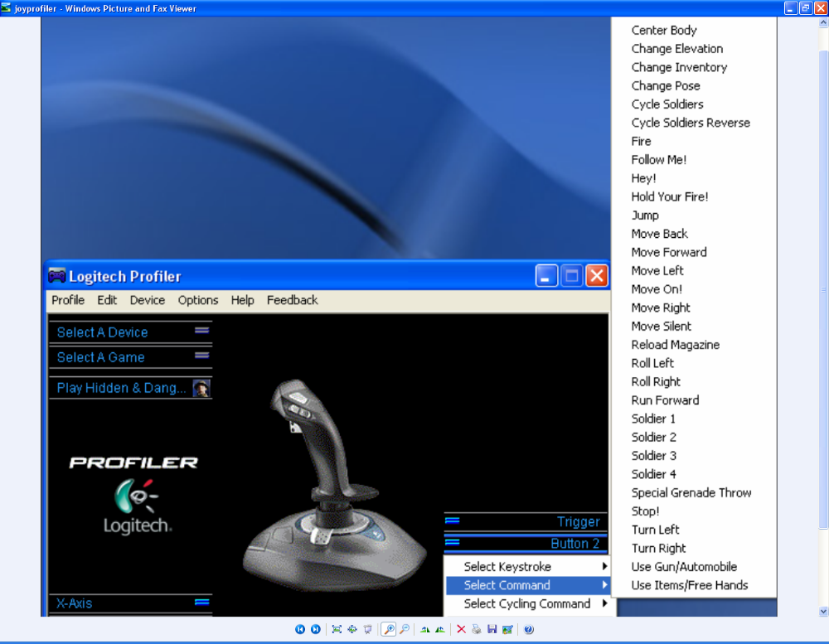Choose Use Gun/Automobile command
The height and width of the screenshot is (644, 829).
[x=694, y=567]
